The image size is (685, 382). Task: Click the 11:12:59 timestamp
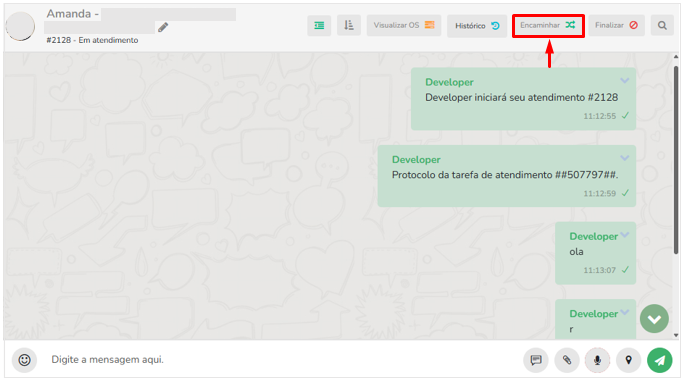point(599,194)
